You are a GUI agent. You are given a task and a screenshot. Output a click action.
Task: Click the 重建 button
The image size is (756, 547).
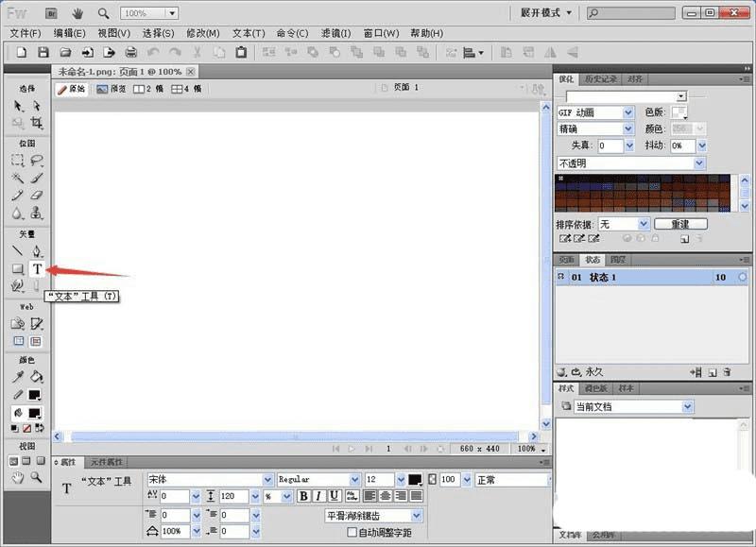coord(679,224)
